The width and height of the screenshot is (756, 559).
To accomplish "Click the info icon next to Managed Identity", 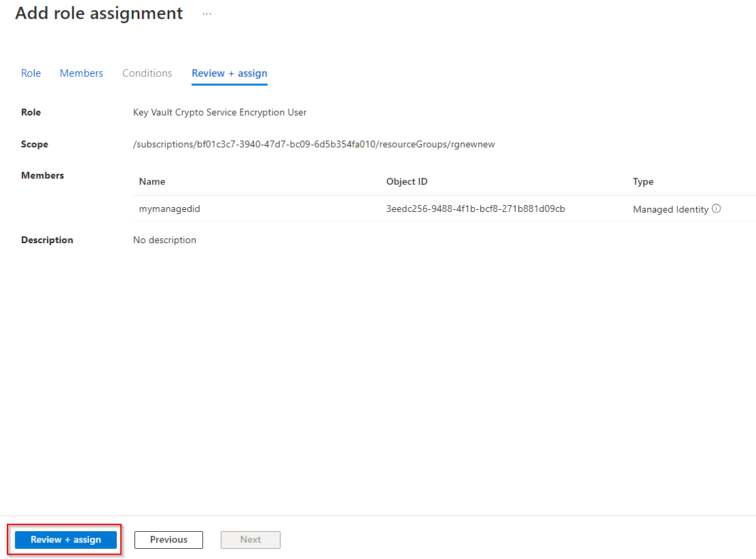I will (717, 209).
